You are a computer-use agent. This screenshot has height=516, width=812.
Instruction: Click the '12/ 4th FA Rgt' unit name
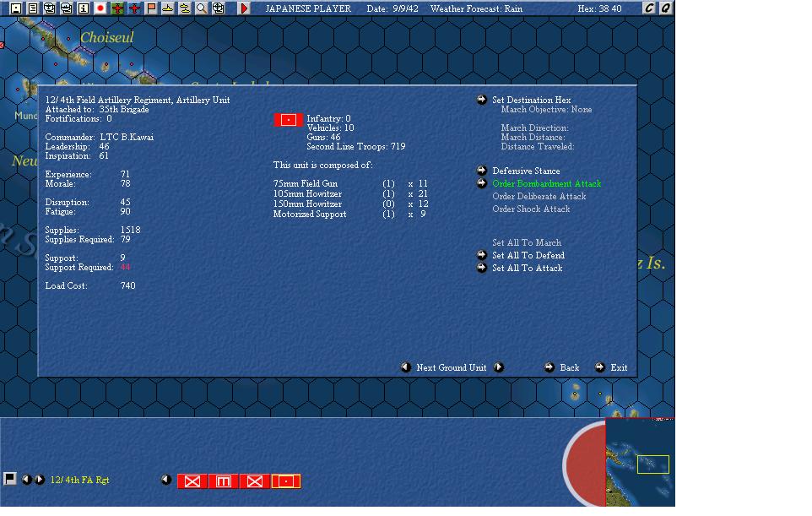pos(79,480)
